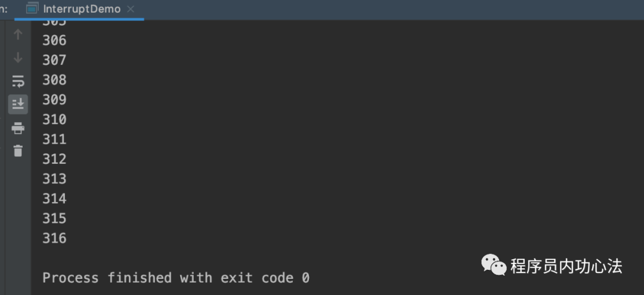Select the output line reading 310
Image resolution: width=644 pixels, height=295 pixels.
click(54, 119)
